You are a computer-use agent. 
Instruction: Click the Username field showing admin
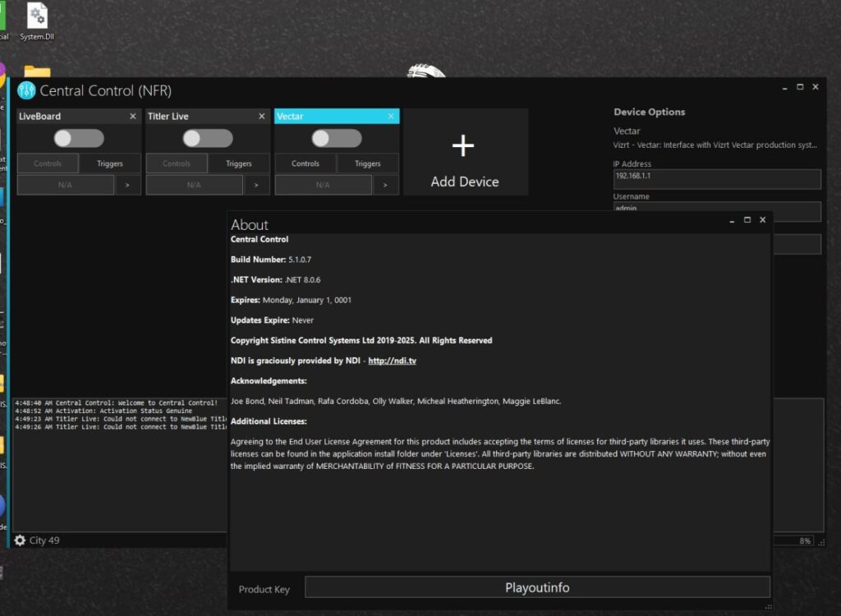coord(716,209)
